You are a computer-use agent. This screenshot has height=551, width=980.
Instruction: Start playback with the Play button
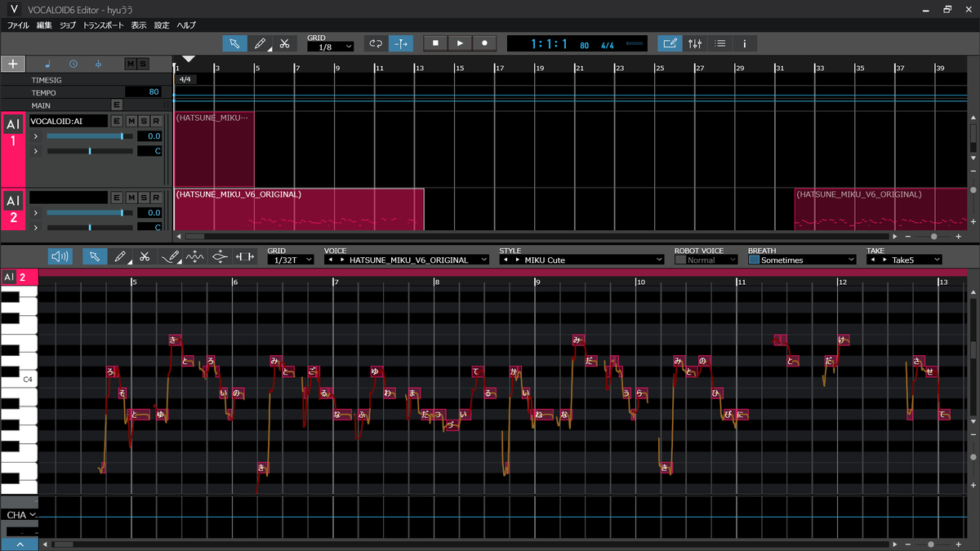461,43
